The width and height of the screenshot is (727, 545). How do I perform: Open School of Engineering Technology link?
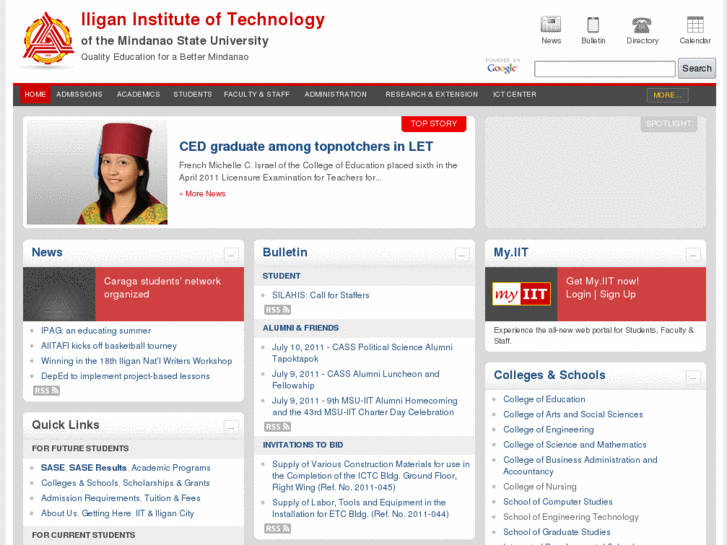(x=571, y=517)
